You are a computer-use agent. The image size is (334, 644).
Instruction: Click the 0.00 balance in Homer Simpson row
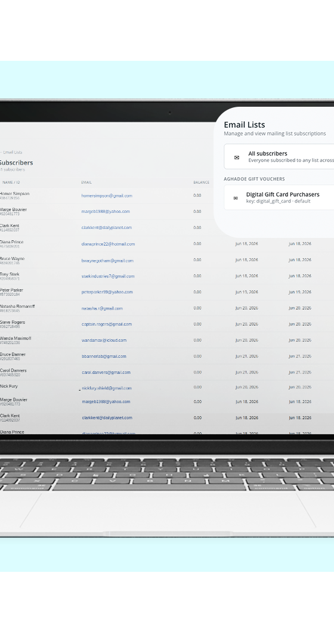197,196
